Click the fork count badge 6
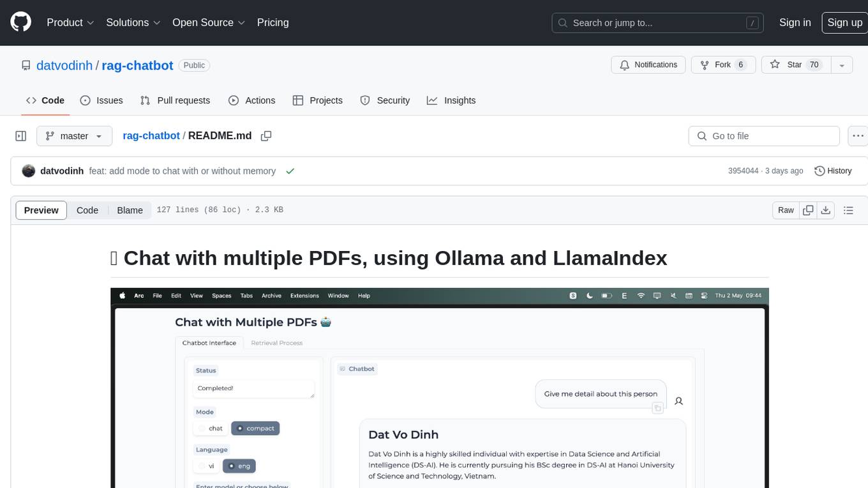 pos(740,65)
